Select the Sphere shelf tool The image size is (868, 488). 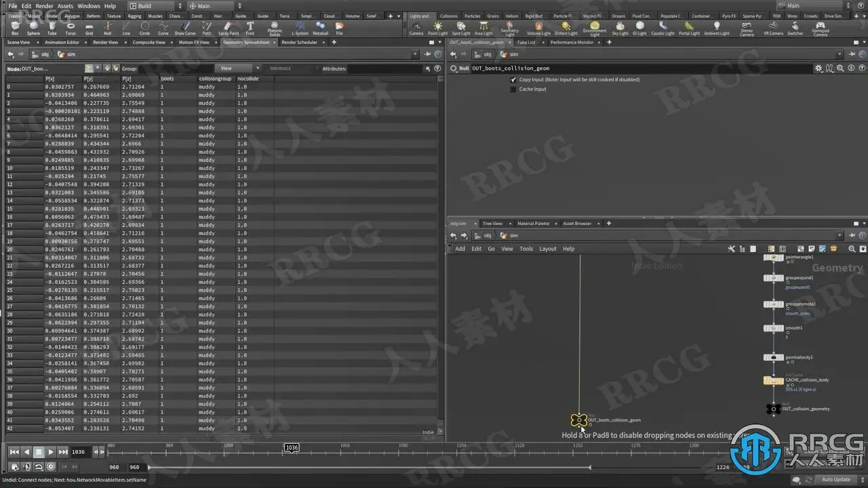click(33, 28)
